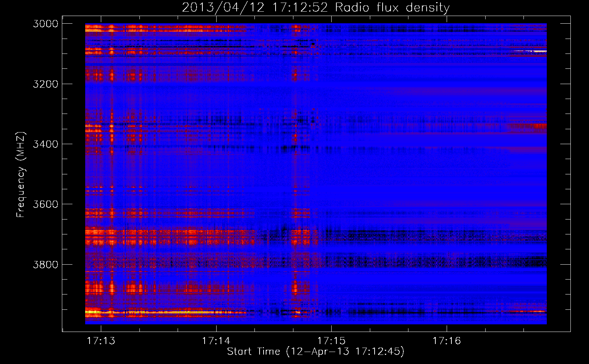The width and height of the screenshot is (589, 364).
Task: Click the 'Frequency (MHZ)' y-axis label
Action: tap(21, 174)
